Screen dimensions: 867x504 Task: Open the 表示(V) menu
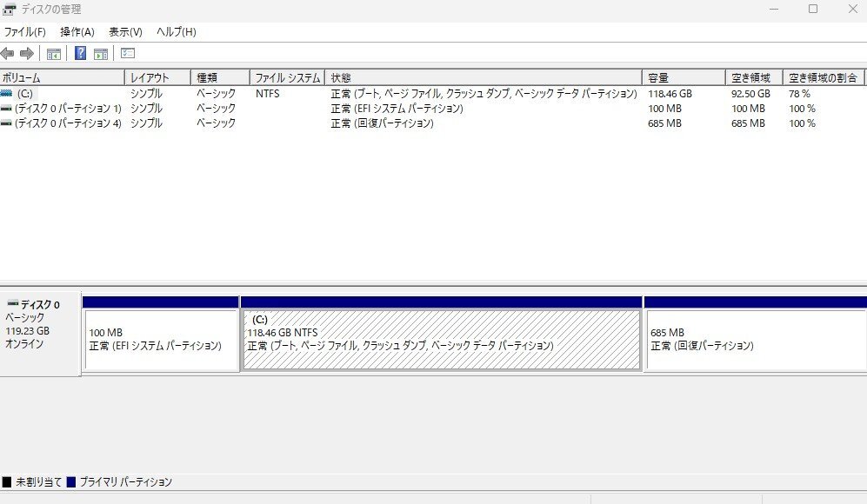tap(125, 32)
